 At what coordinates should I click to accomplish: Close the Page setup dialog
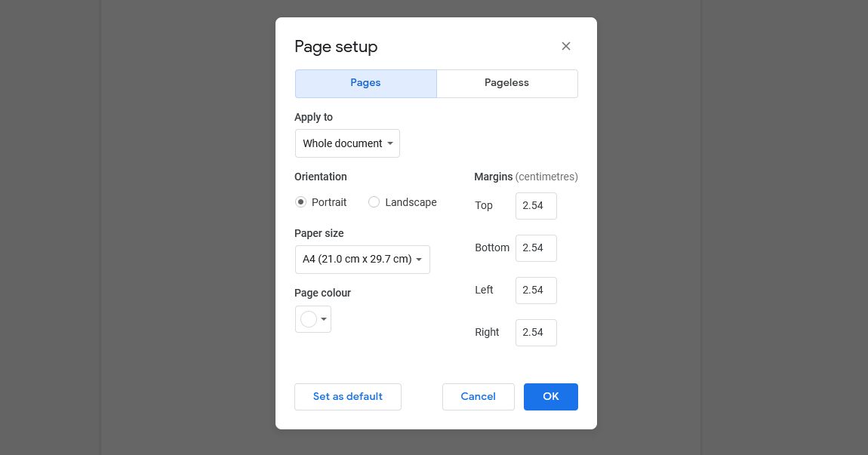565,46
